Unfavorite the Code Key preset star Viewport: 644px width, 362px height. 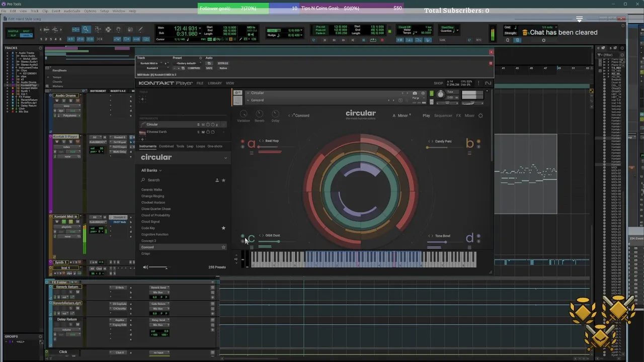(x=223, y=228)
